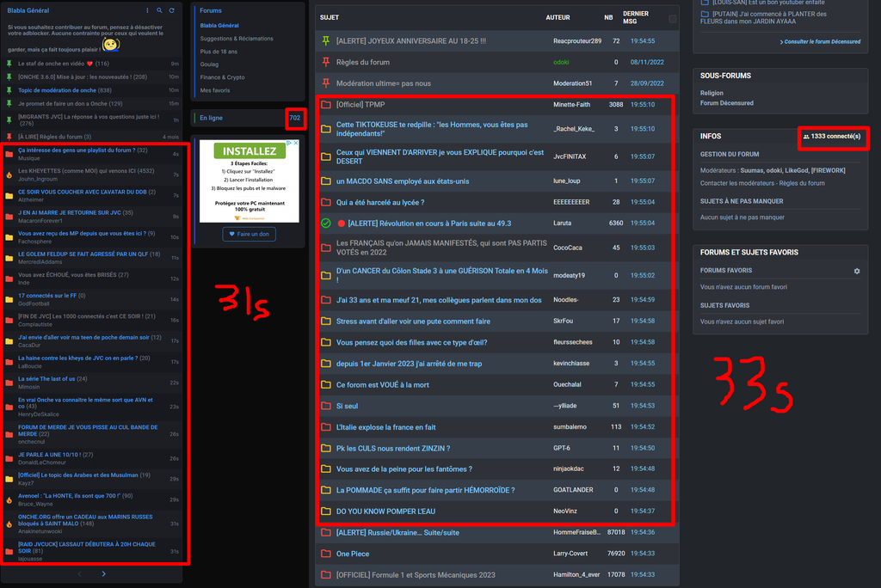This screenshot has height=588, width=881.
Task: Tick the checkbox in the topic table header
Action: point(673,19)
